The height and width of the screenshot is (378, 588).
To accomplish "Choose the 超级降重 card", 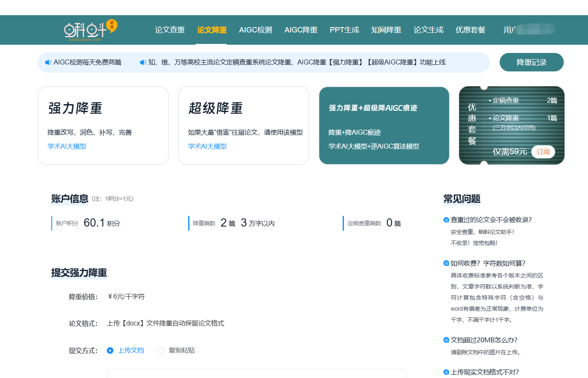I will point(244,126).
